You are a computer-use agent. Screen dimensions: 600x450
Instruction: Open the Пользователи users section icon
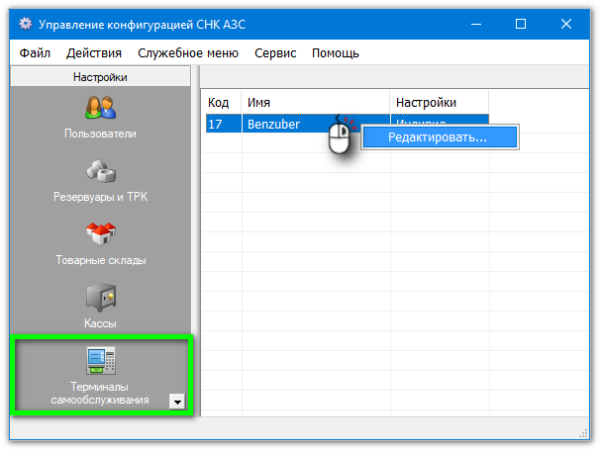coord(100,108)
